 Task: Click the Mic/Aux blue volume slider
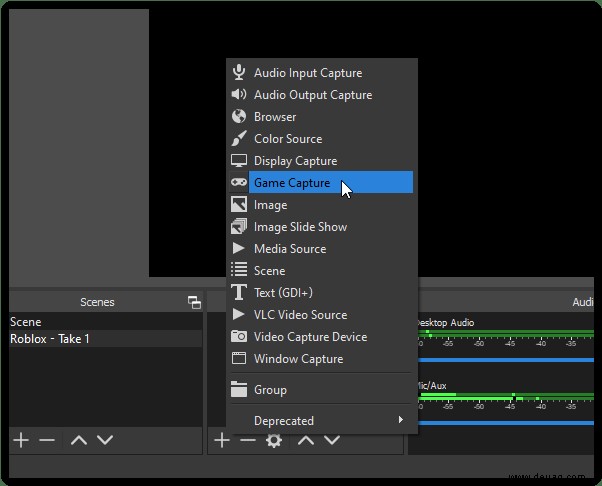click(506, 423)
